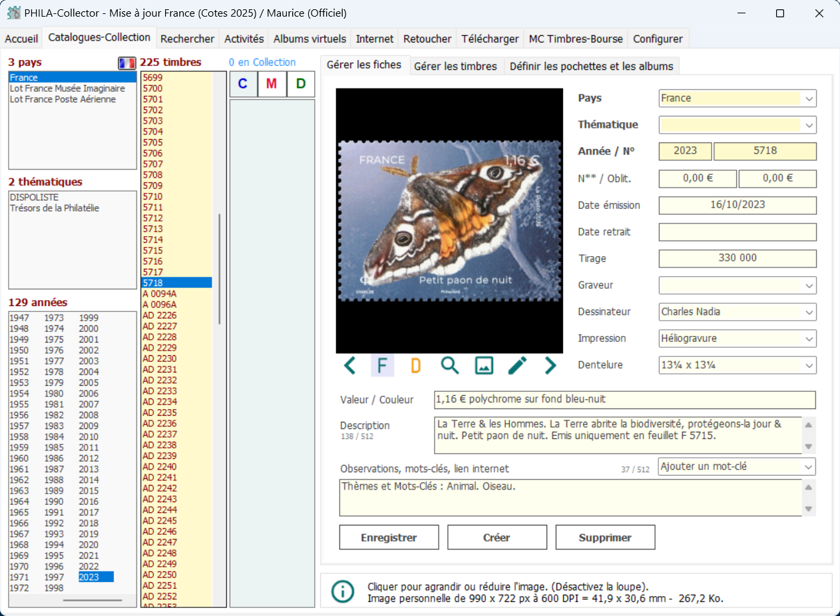
Task: Select year 1947 in années list
Action: pyautogui.click(x=19, y=318)
